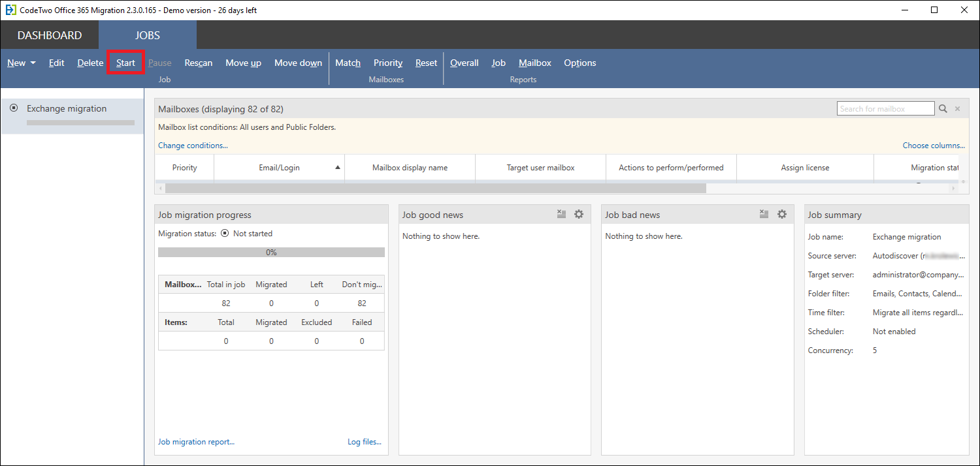Open the New job dropdown arrow
980x466 pixels.
[31, 63]
